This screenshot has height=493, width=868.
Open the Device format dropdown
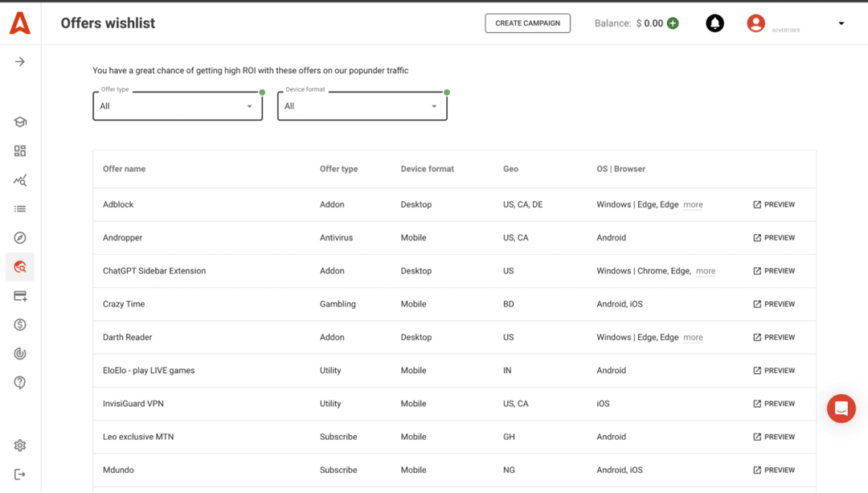362,106
